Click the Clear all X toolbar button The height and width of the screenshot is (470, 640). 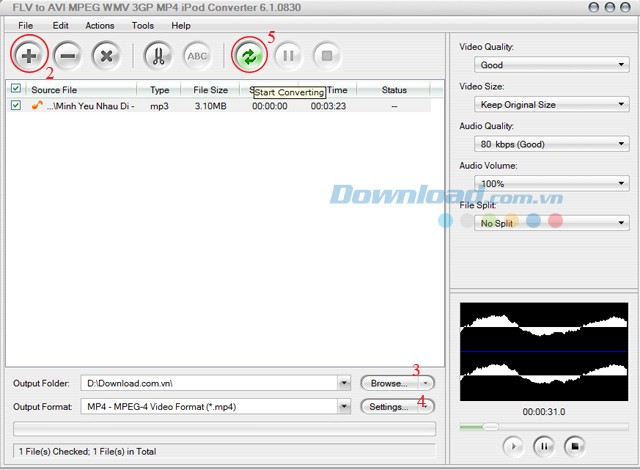click(106, 55)
